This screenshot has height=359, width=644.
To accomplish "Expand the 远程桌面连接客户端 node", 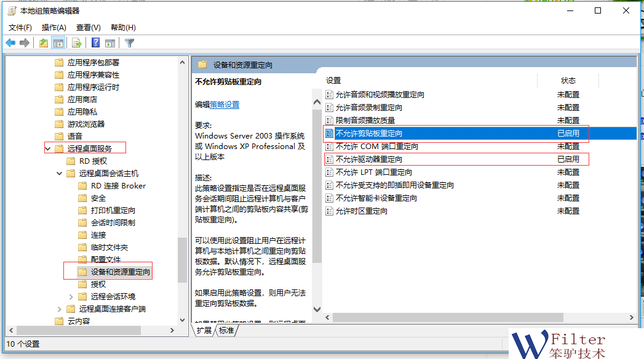I will 59,309.
